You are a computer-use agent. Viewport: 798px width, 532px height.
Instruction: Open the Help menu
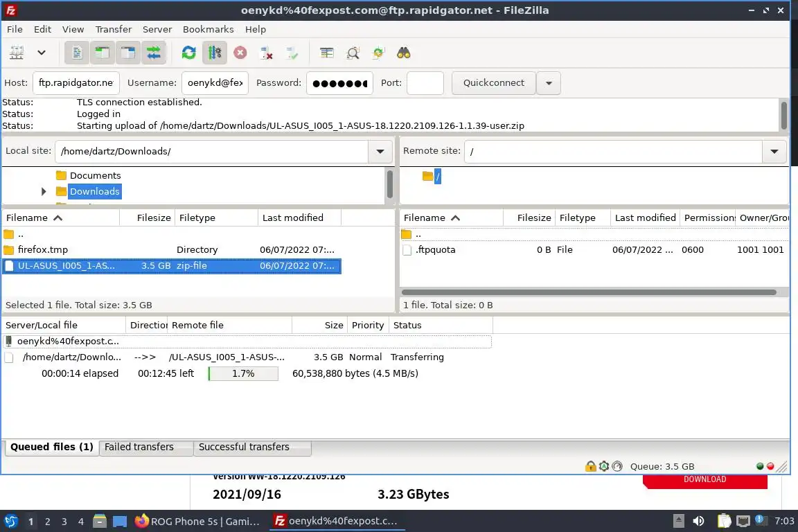tap(256, 29)
